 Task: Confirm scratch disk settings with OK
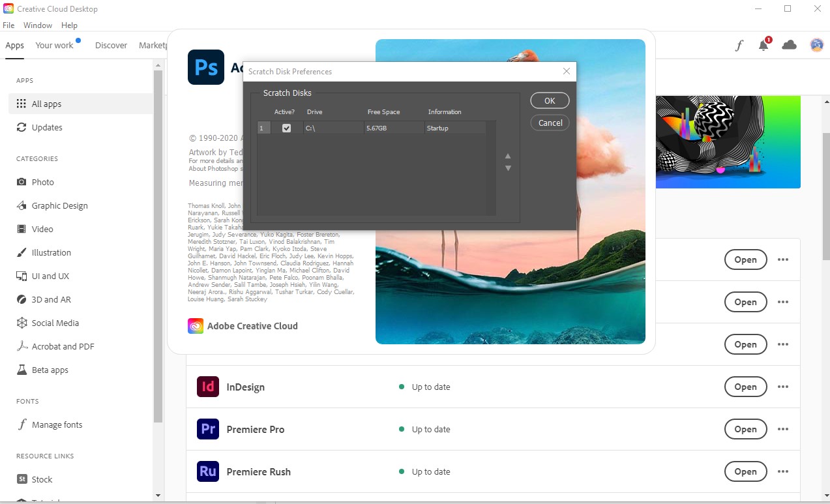pyautogui.click(x=549, y=100)
